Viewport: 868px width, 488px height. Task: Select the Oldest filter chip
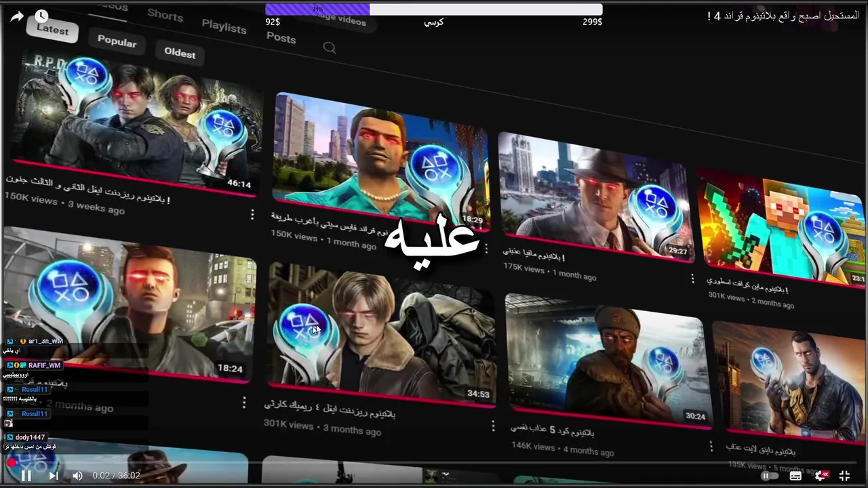pyautogui.click(x=180, y=53)
